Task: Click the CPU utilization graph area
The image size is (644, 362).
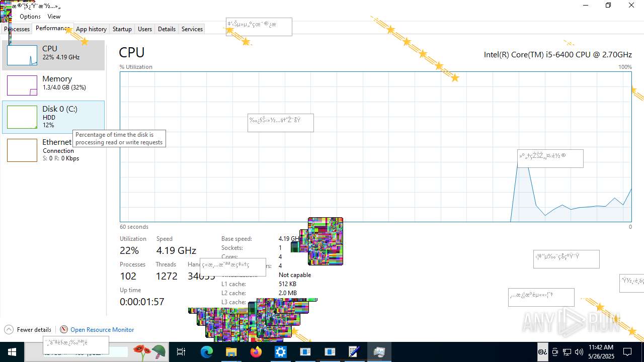Action: tap(375, 146)
